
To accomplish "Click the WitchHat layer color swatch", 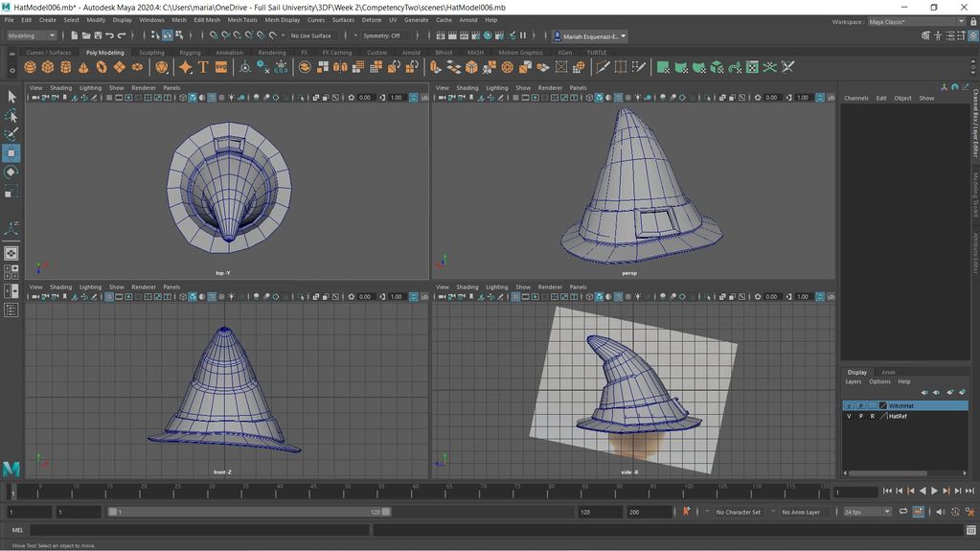I will click(x=882, y=405).
